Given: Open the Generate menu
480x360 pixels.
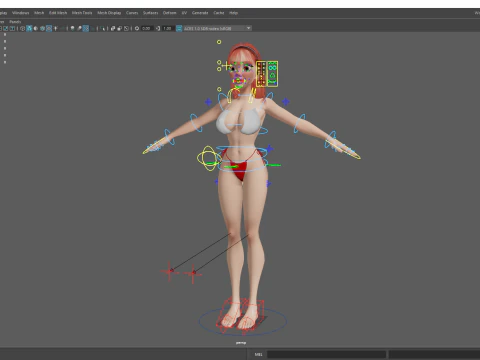Looking at the screenshot, I should (200, 13).
